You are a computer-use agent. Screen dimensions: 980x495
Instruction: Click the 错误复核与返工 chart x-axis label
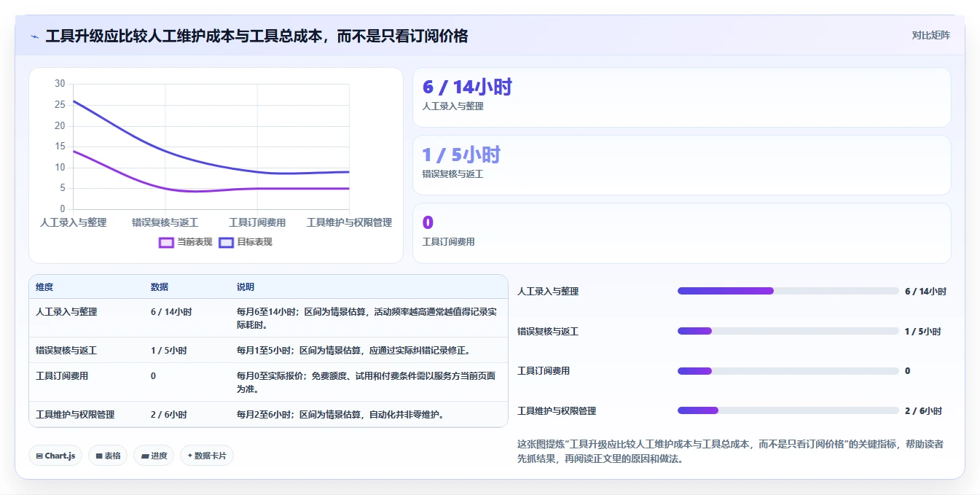pyautogui.click(x=165, y=222)
